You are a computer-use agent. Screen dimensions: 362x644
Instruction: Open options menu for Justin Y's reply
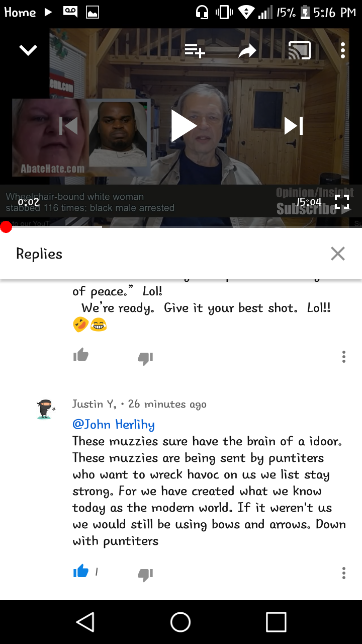tap(344, 573)
